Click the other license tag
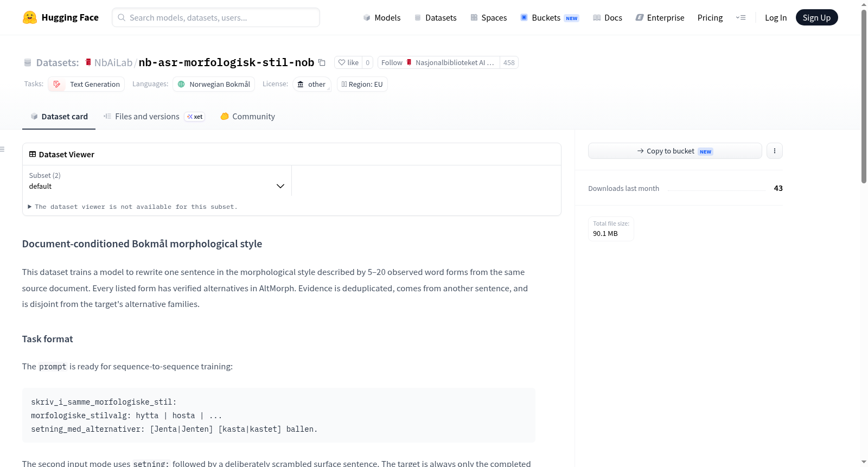 point(312,84)
